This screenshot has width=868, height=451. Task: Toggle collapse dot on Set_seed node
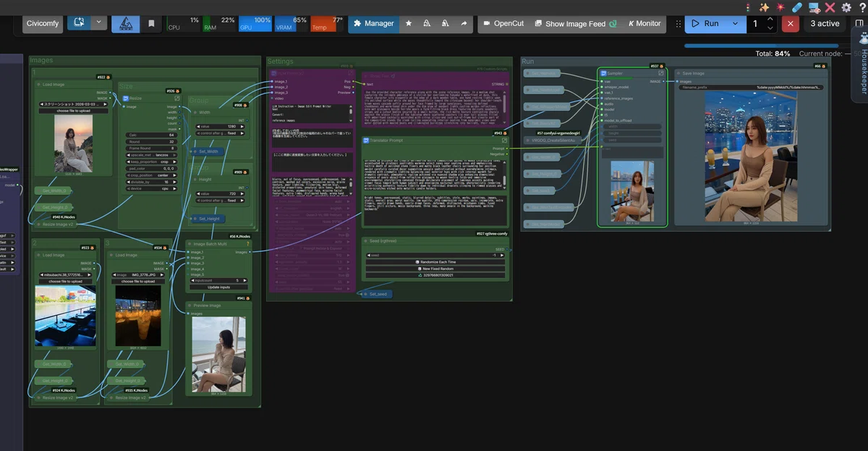pos(365,294)
